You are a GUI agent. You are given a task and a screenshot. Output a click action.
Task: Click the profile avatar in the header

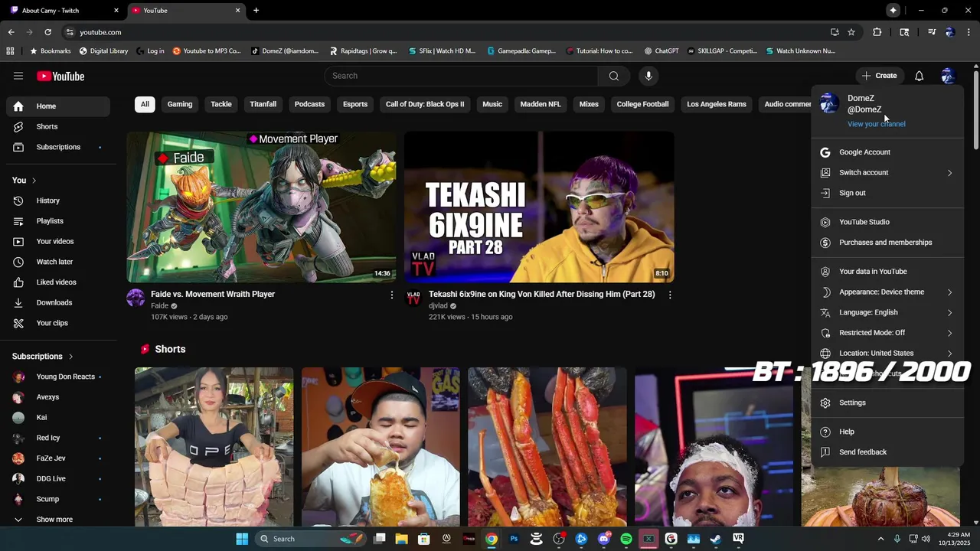948,76
